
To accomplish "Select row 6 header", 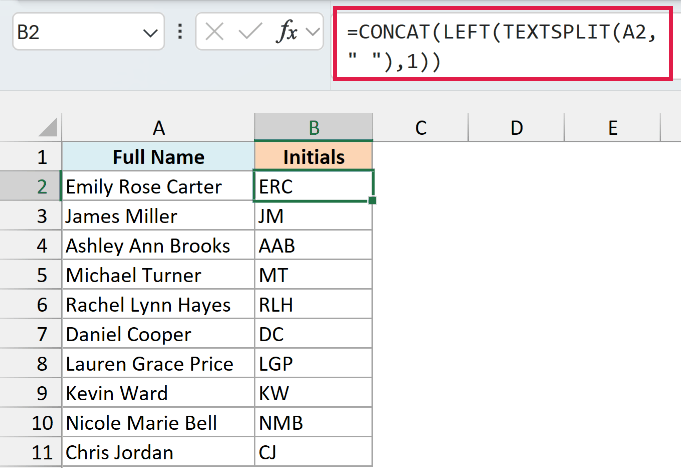I will pos(31,304).
